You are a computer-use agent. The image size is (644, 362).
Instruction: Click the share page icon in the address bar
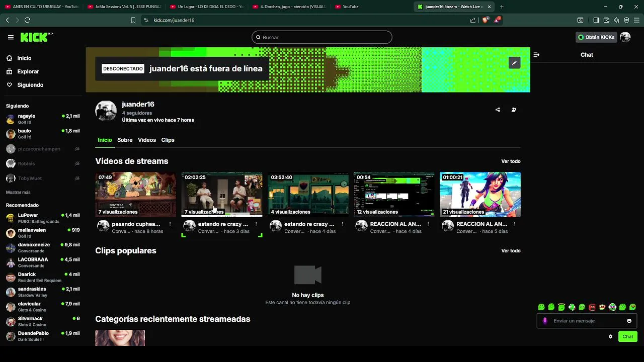coord(473,20)
